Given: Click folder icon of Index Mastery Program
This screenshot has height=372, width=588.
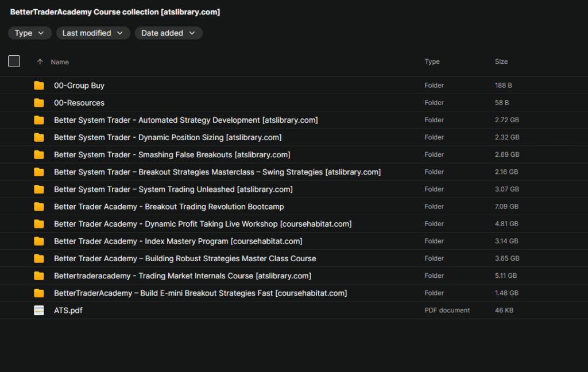Looking at the screenshot, I should point(39,241).
